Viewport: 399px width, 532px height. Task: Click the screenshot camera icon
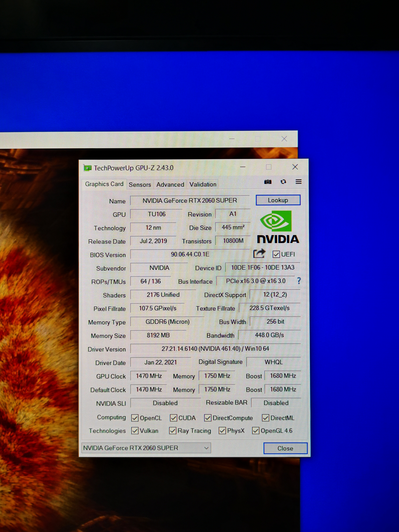pos(268,182)
